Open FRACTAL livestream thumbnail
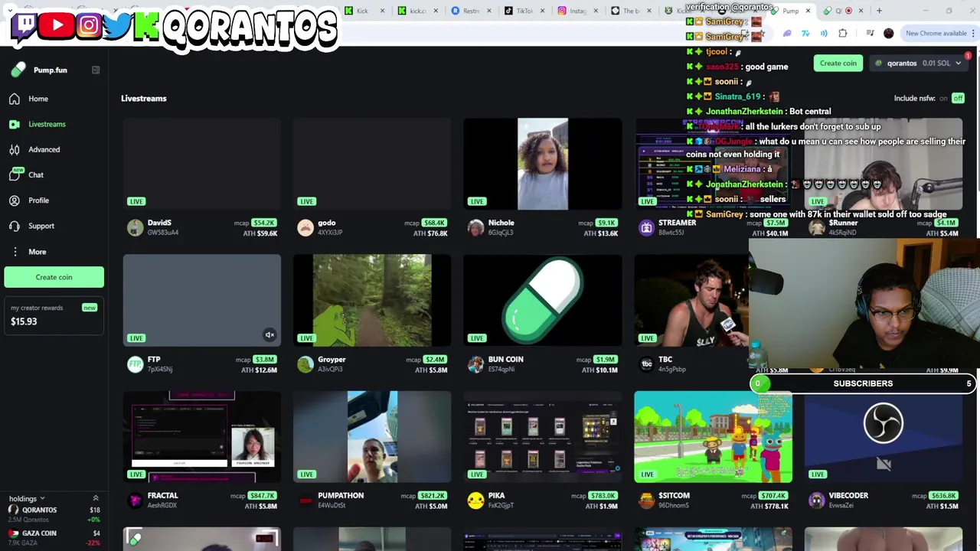 [202, 437]
